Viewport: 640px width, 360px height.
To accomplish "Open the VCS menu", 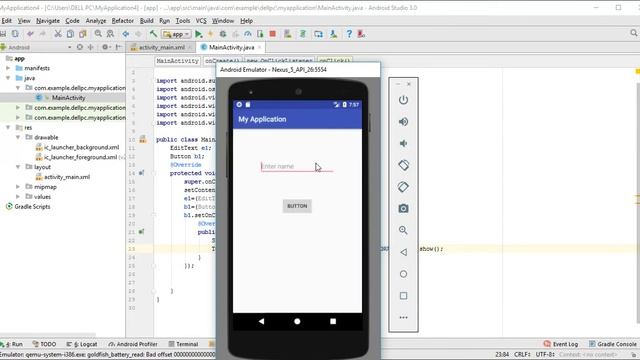I will point(201,20).
